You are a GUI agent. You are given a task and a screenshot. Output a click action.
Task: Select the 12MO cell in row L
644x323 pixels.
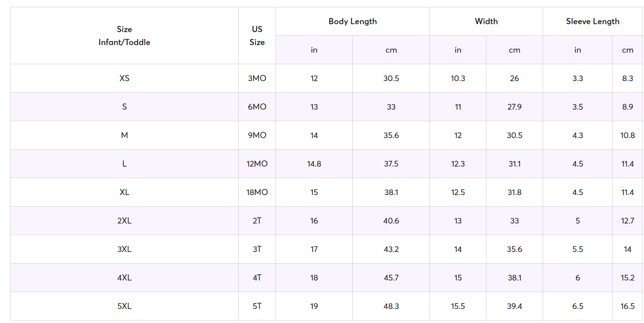coord(257,164)
